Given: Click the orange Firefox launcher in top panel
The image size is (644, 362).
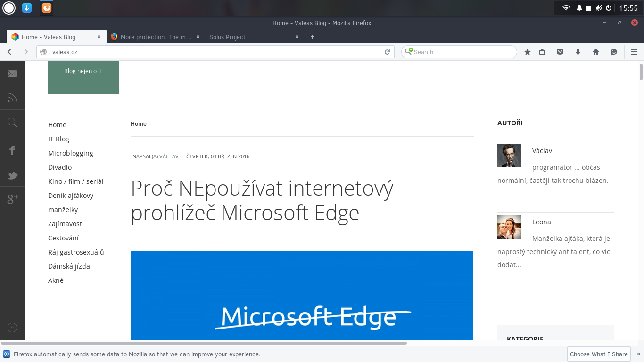Looking at the screenshot, I should (x=46, y=8).
